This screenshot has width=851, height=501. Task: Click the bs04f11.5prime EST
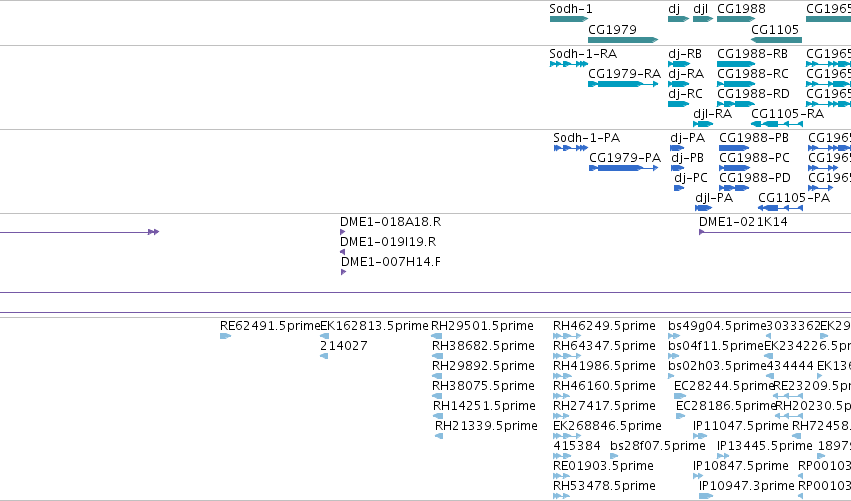tap(674, 357)
